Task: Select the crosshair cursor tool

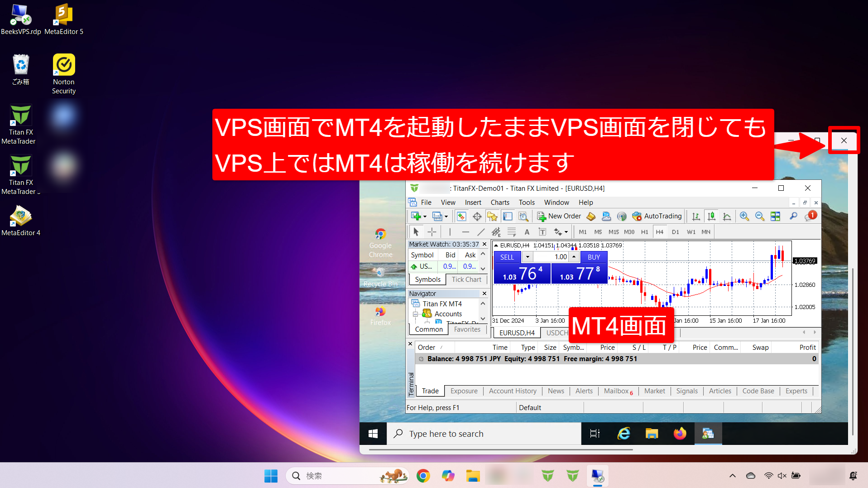Action: click(x=432, y=232)
